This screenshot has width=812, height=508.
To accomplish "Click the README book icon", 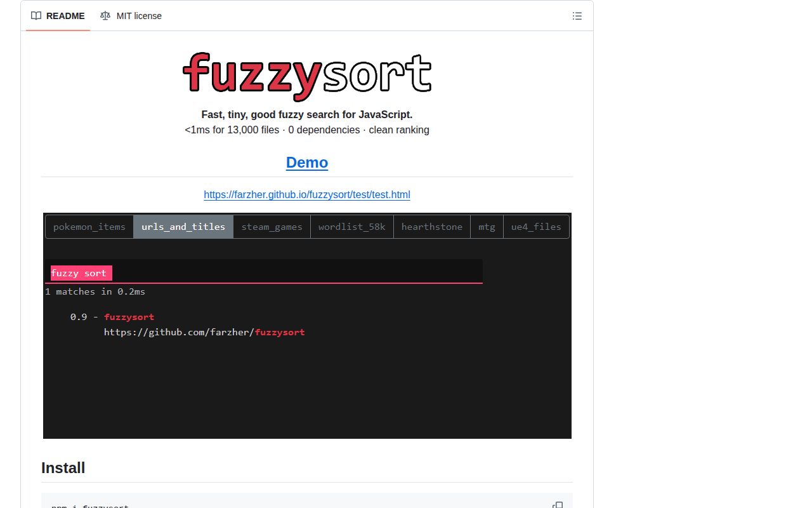I will pyautogui.click(x=36, y=16).
